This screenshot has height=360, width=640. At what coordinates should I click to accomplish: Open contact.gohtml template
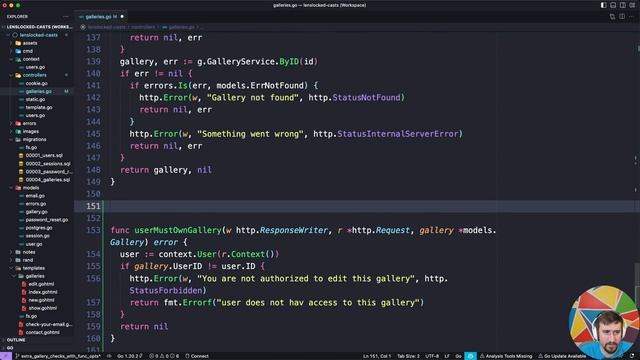(x=42, y=332)
